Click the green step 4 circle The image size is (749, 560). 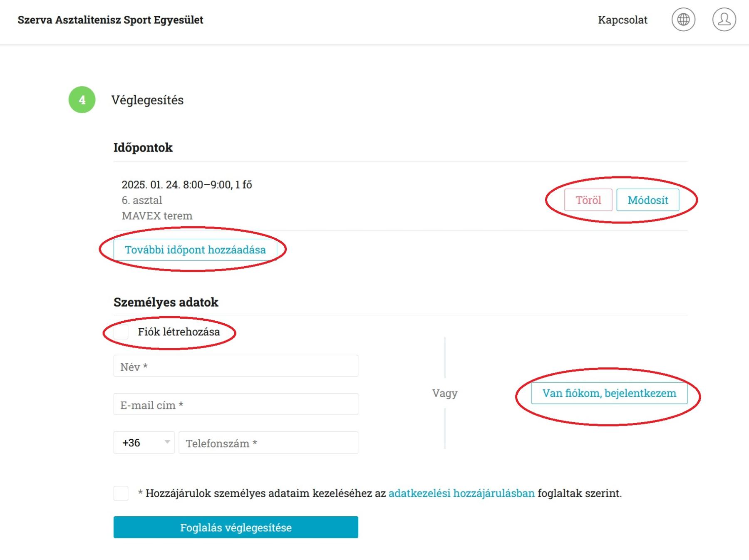click(82, 100)
